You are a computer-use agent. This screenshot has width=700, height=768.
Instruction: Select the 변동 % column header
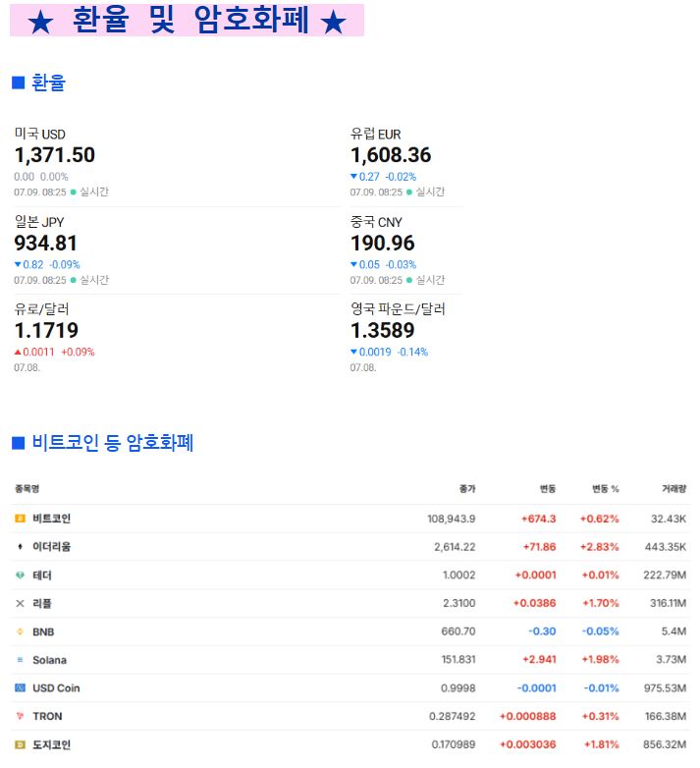pos(606,488)
